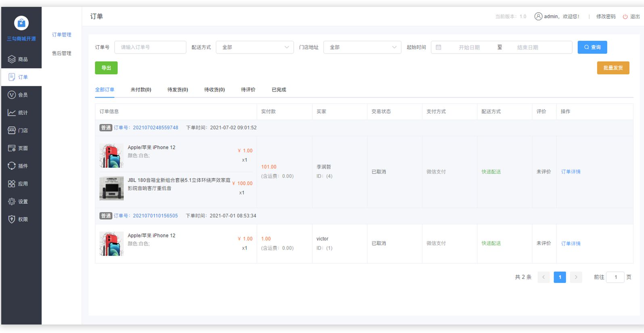Click 快递配送 in 李润哲's order row
The image size is (644, 333).
[x=491, y=172]
